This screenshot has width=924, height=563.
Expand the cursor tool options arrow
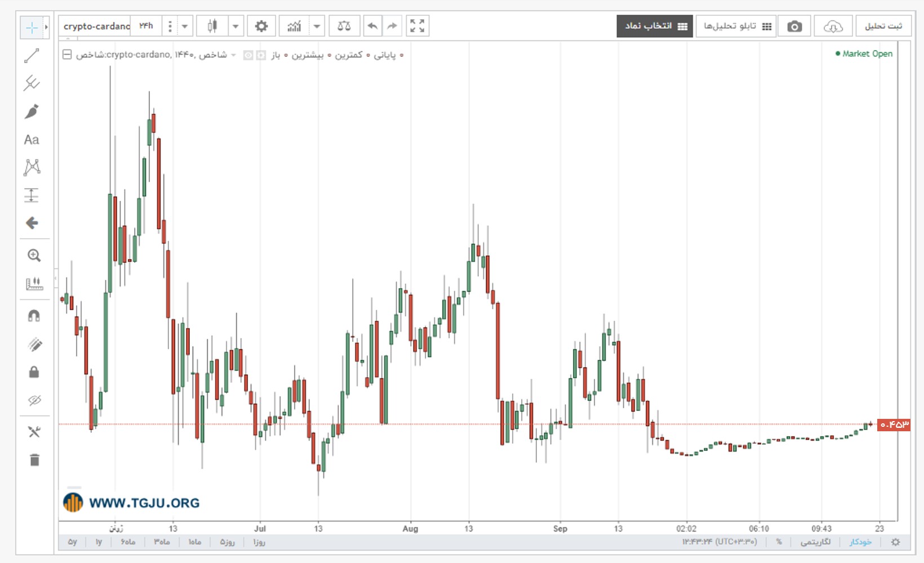pyautogui.click(x=46, y=27)
